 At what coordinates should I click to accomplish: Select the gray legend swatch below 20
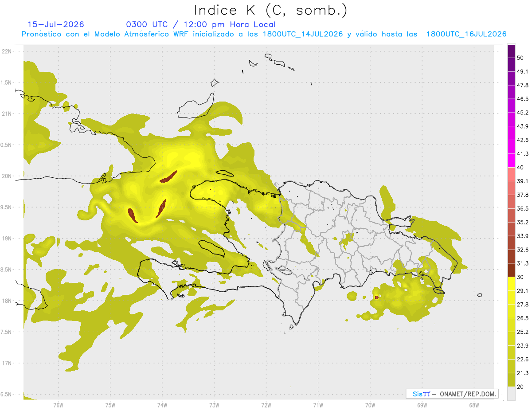[x=511, y=393]
